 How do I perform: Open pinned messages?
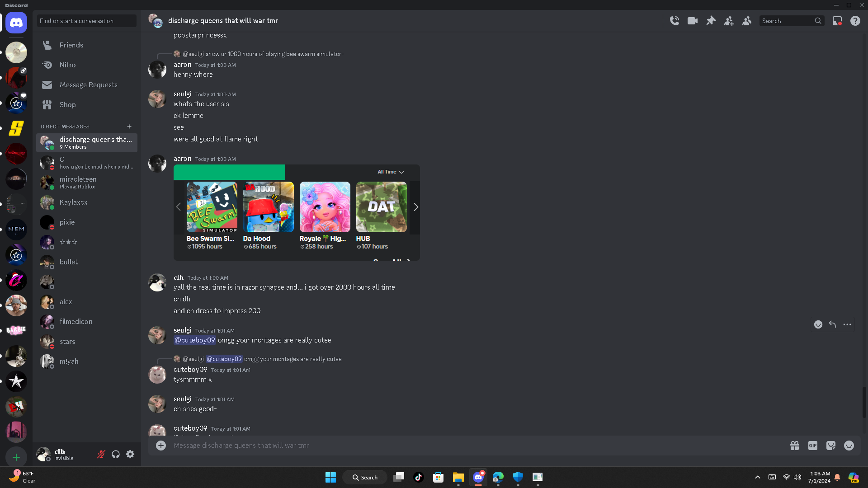pyautogui.click(x=711, y=21)
